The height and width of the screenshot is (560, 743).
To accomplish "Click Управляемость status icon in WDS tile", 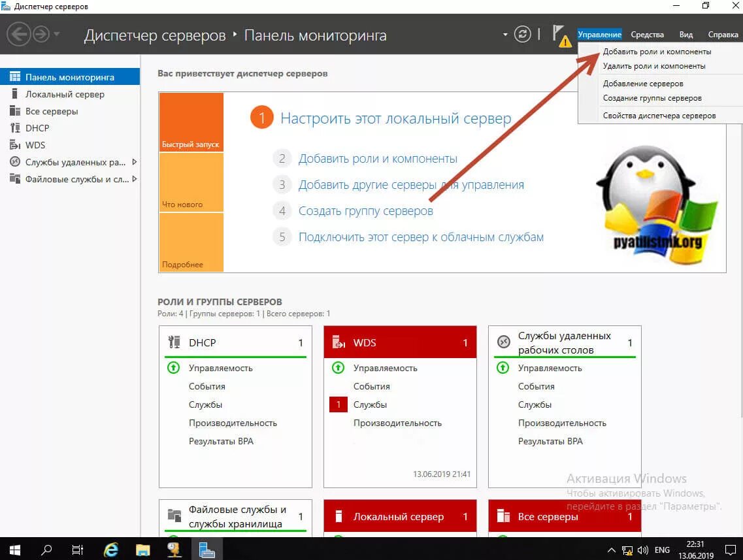I will coord(338,368).
